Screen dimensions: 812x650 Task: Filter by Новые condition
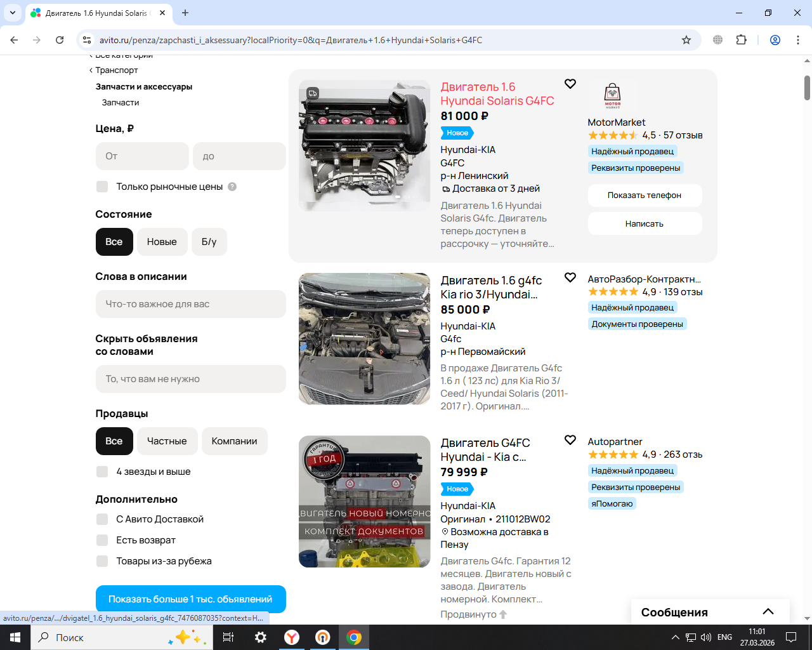(162, 242)
